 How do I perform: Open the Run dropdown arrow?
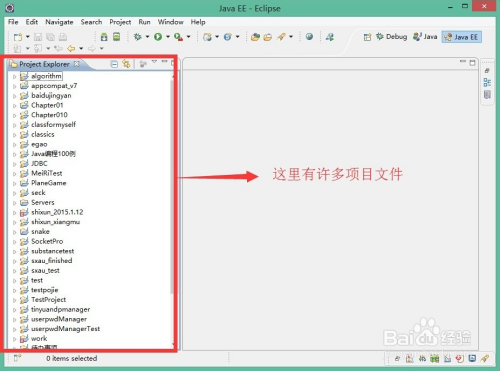pyautogui.click(x=168, y=37)
